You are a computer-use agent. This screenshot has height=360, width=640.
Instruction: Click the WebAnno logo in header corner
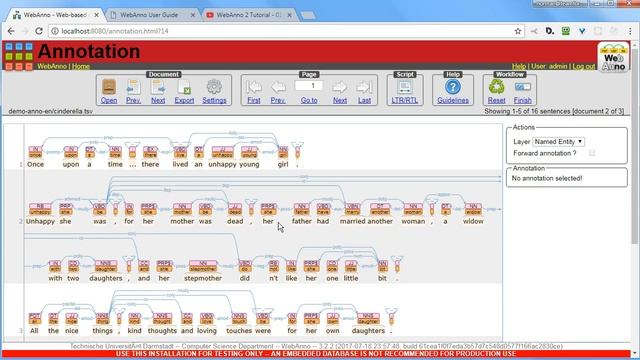[613, 57]
